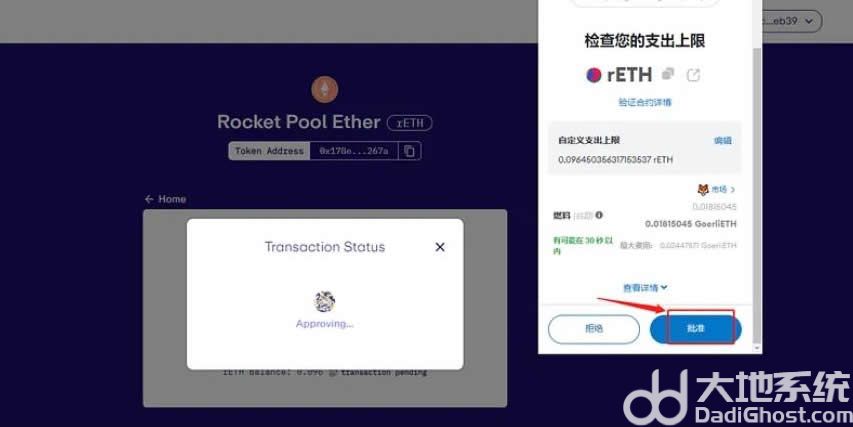The image size is (853, 427).
Task: Go back via the Home arrow
Action: tap(149, 199)
